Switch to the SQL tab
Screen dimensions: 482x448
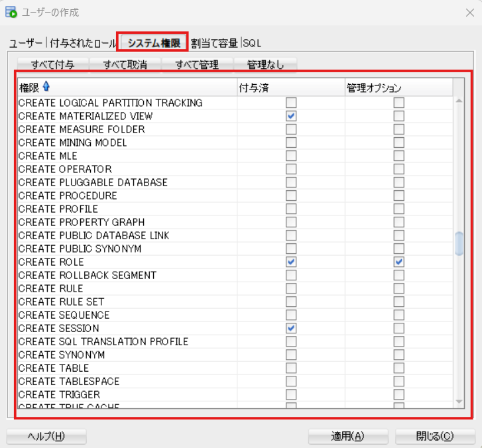[252, 43]
